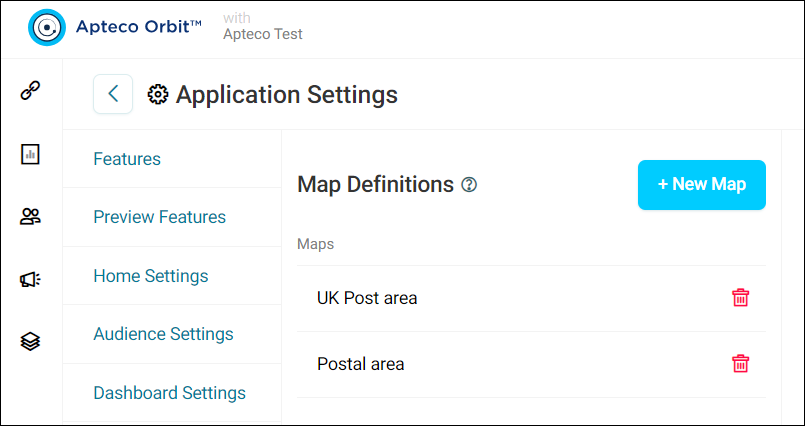Viewport: 805px width, 426px height.
Task: Click the Apteco Test system name
Action: (x=262, y=34)
